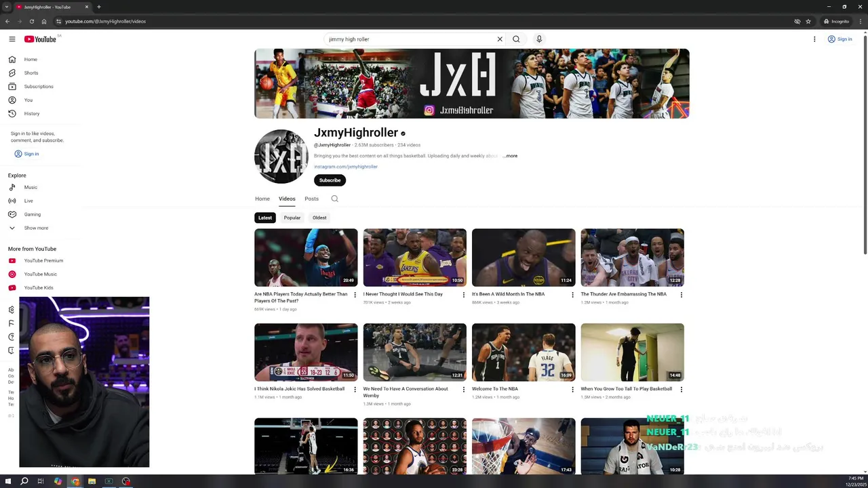Open options for 'It's Been A Wild Month In The NBA'

click(572, 295)
